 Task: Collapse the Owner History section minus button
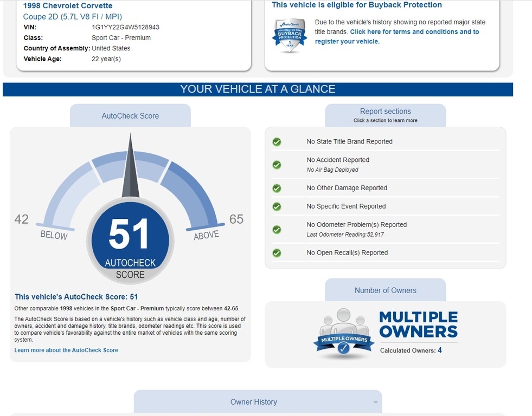(375, 402)
